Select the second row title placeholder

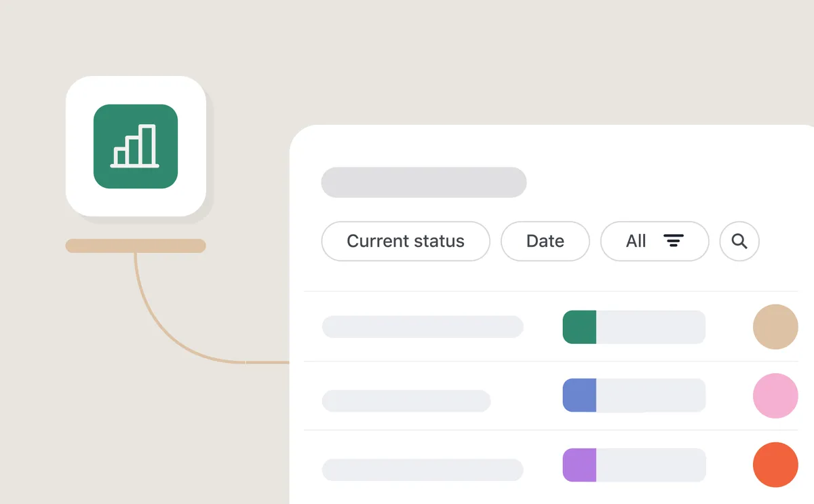click(406, 401)
